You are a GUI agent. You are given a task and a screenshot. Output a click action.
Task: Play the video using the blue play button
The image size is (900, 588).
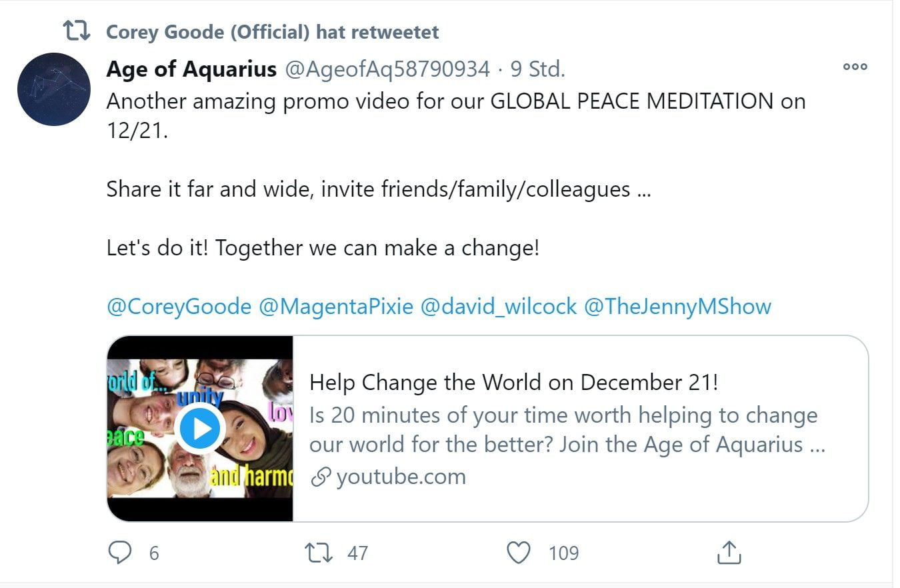[x=199, y=429]
